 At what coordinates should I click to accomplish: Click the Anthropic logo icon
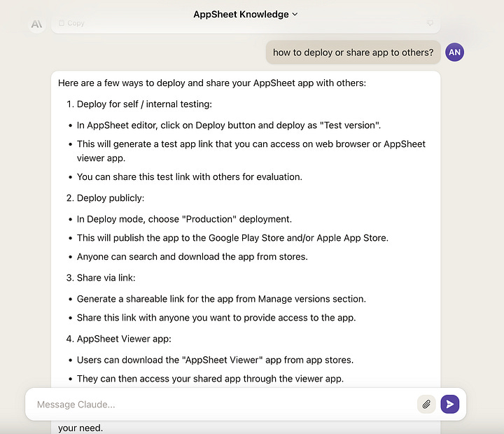[36, 24]
